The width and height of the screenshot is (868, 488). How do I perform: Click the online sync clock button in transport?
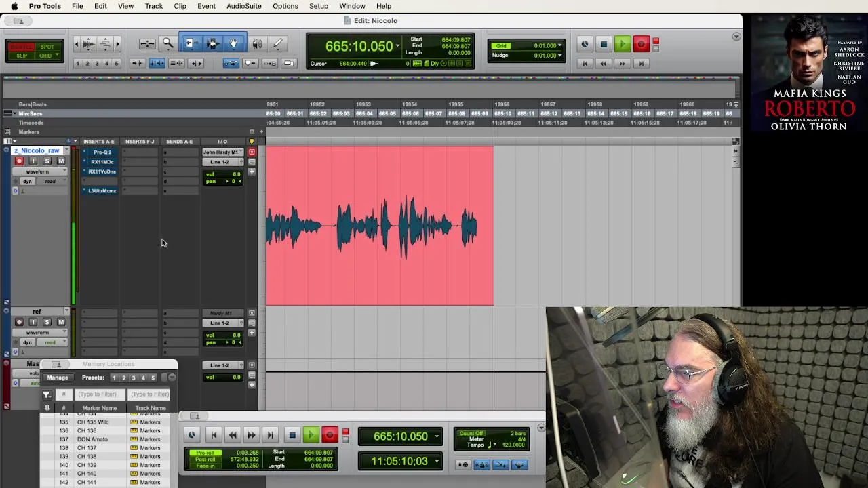(x=191, y=435)
